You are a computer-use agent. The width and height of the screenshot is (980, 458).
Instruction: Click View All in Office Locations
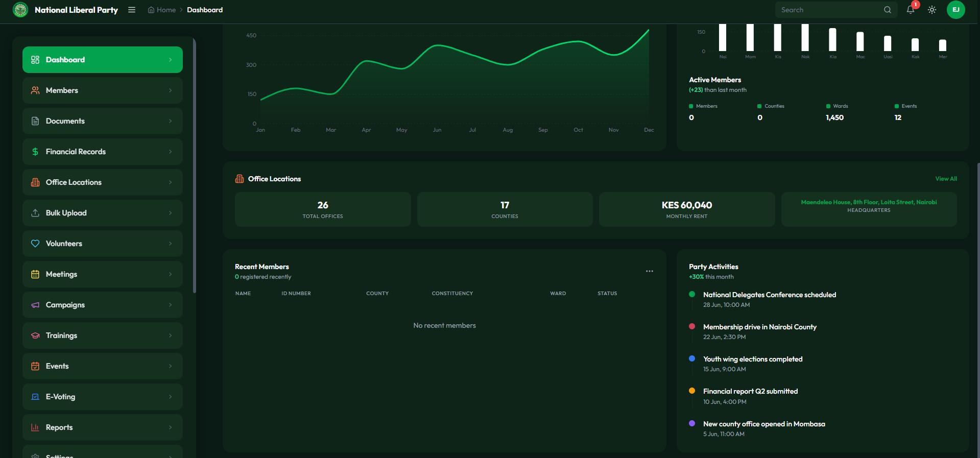tap(946, 179)
